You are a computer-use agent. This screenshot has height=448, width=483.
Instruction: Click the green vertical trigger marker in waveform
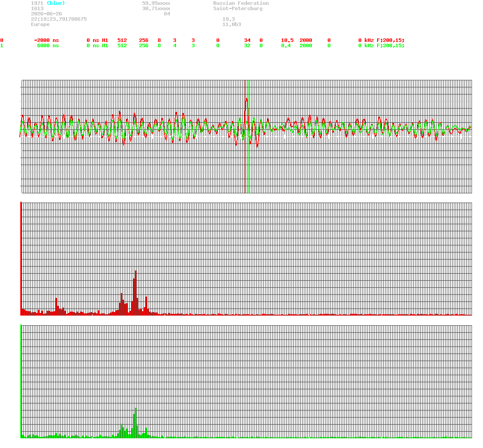[x=248, y=136]
